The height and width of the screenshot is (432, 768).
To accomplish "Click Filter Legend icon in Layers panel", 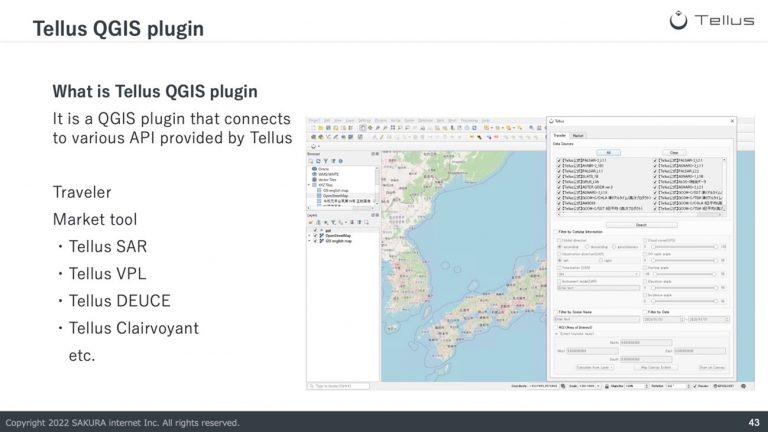I will [x=333, y=222].
